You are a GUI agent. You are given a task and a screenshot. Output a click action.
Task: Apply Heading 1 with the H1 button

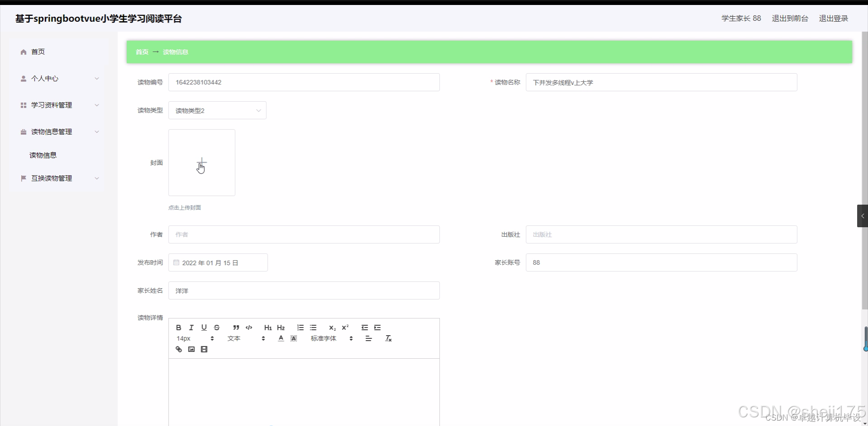click(268, 328)
